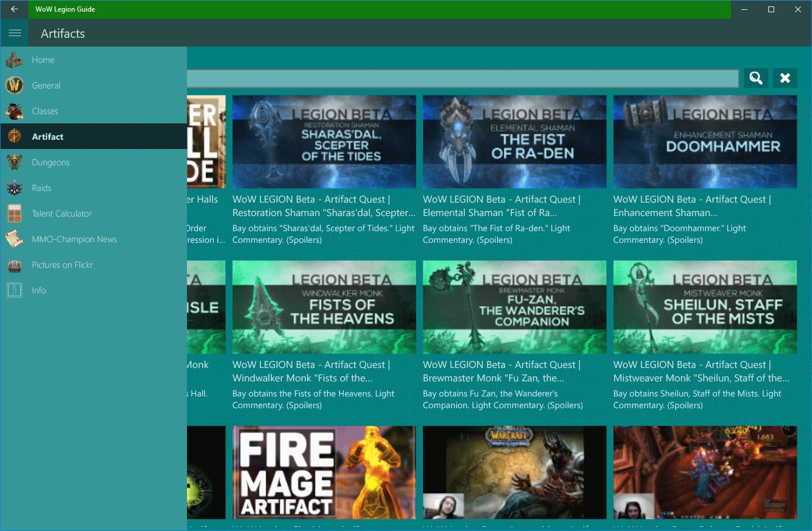Select Pictures on Flickr label

62,265
